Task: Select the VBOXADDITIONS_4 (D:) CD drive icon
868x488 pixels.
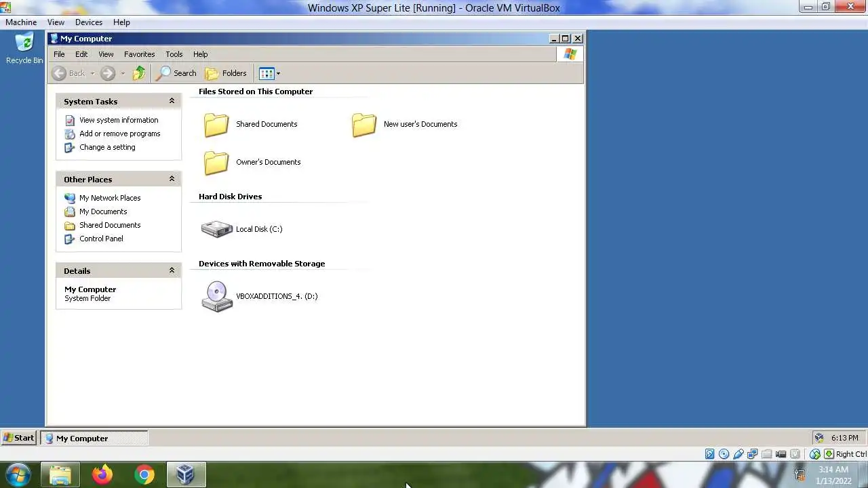Action: pyautogui.click(x=217, y=296)
